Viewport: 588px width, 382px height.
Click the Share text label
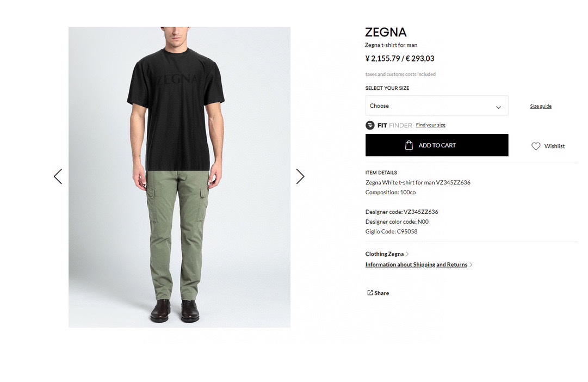coord(381,293)
